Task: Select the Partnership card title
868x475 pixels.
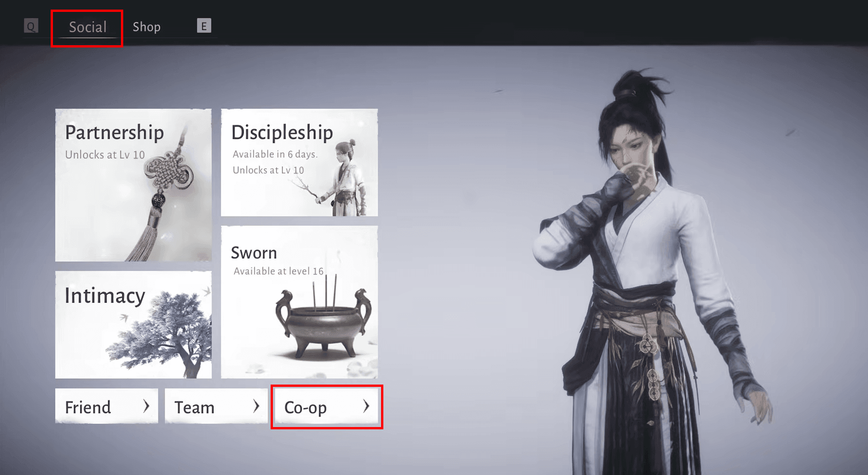Action: [x=115, y=132]
